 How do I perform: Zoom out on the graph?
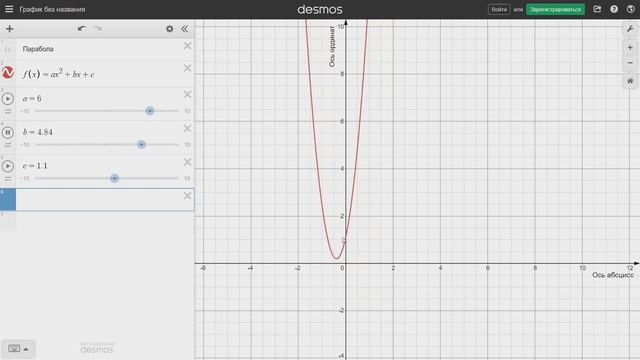630,63
